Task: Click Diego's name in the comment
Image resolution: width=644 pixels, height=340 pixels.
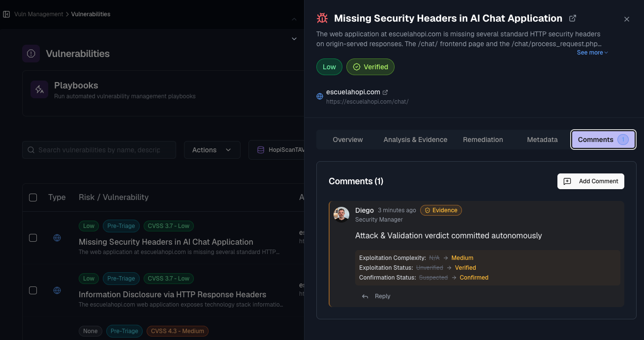Action: tap(365, 210)
